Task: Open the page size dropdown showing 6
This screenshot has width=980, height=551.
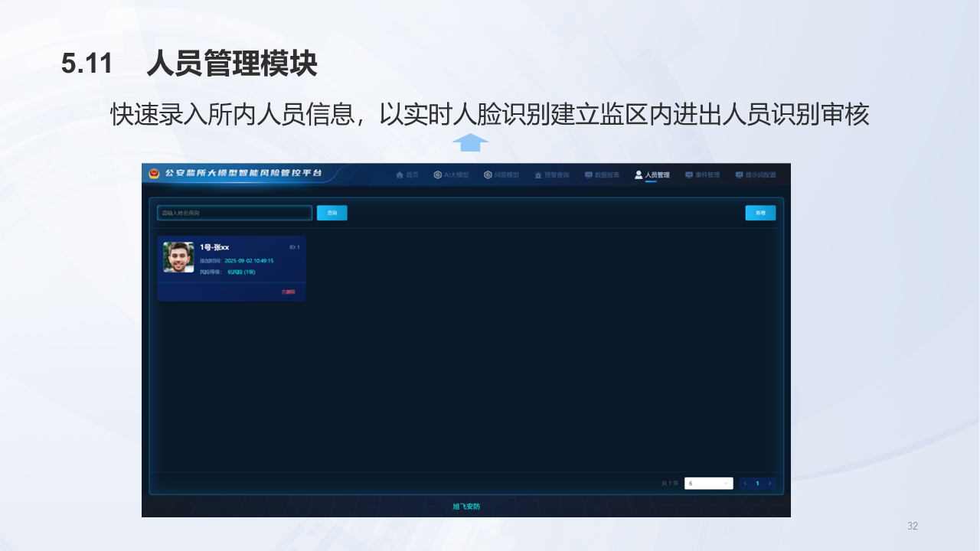Action: tap(709, 484)
